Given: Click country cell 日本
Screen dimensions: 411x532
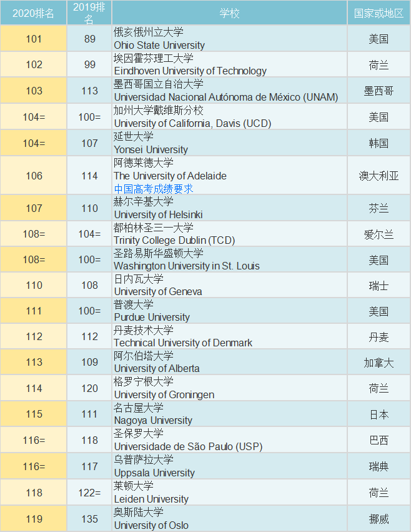Looking at the screenshot, I should (x=379, y=414).
